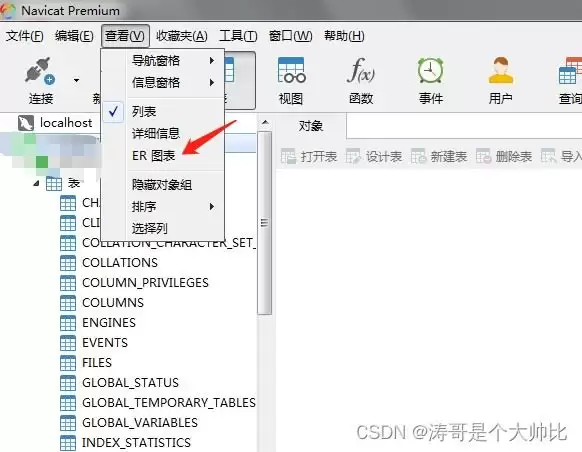Open the 工具(T) menu
This screenshot has height=452, width=582.
pos(238,36)
